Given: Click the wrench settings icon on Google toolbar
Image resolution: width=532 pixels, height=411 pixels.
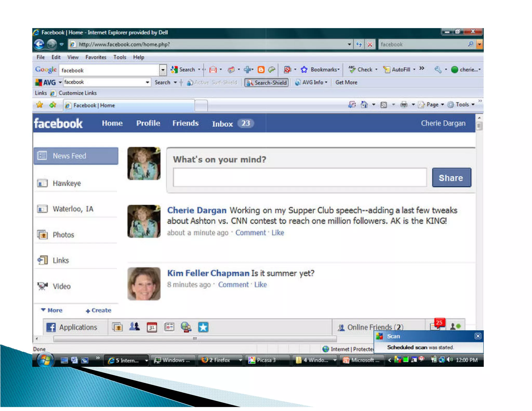Looking at the screenshot, I should point(438,70).
